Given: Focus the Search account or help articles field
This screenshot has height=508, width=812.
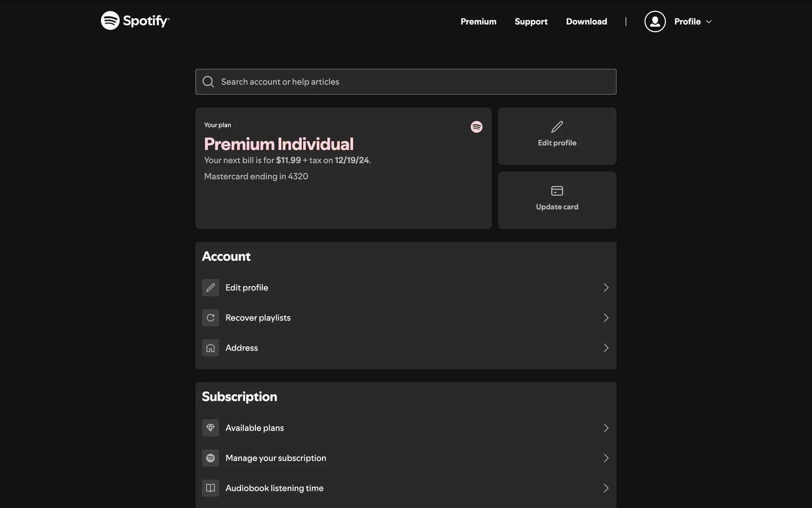Looking at the screenshot, I should (406, 82).
